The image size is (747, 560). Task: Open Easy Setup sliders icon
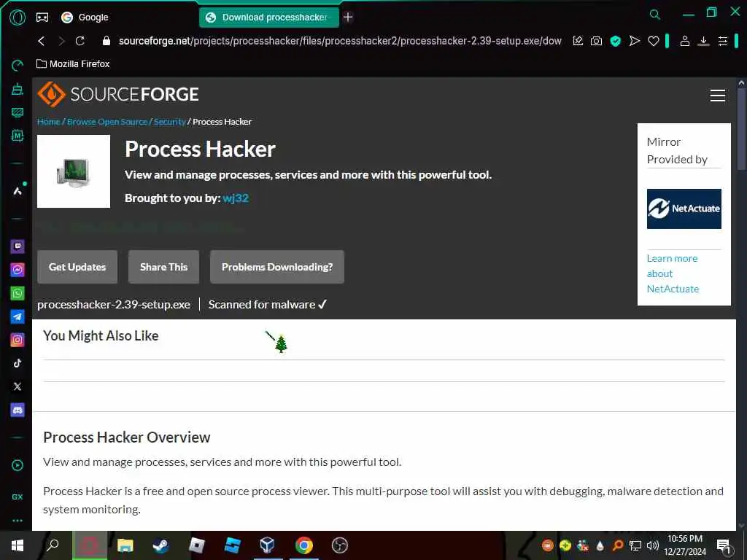point(723,42)
